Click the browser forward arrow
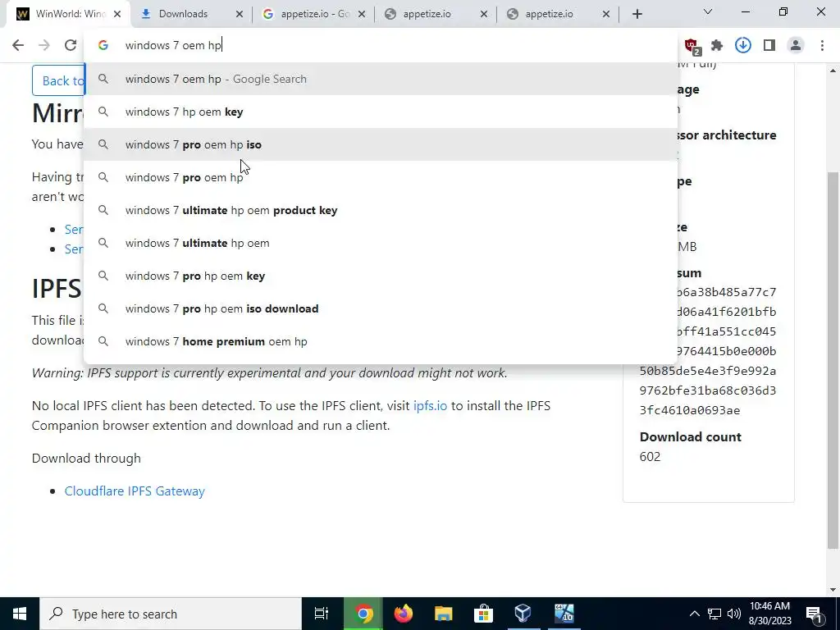840x630 pixels. (x=44, y=46)
